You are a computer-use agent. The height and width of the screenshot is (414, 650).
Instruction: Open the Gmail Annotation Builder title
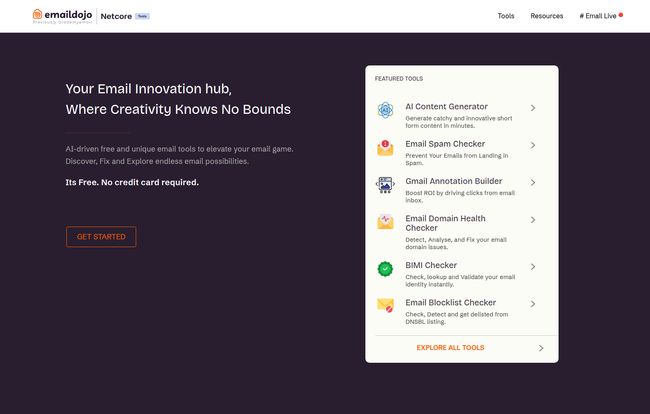coord(454,181)
